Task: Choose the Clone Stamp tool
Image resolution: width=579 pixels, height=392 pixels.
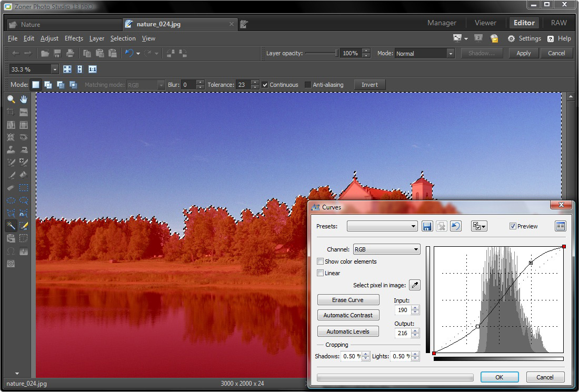Action: point(11,149)
